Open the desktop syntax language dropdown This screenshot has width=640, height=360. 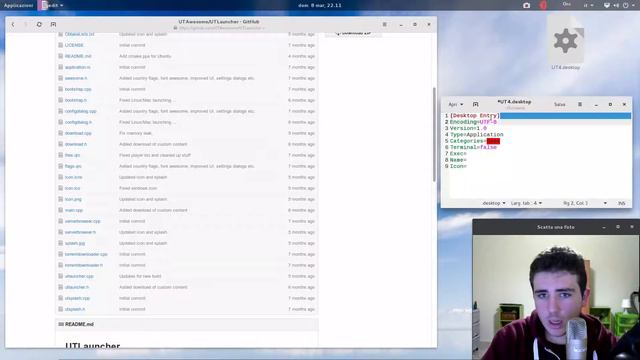pos(494,203)
